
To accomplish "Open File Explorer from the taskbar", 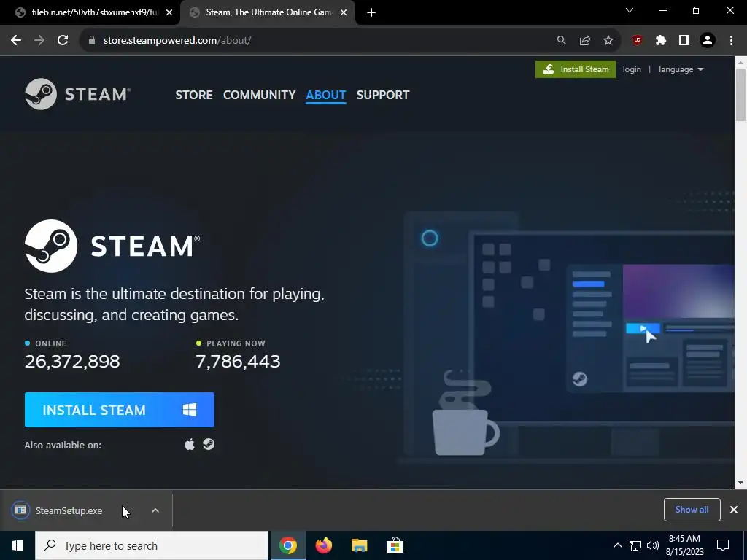I will click(360, 545).
